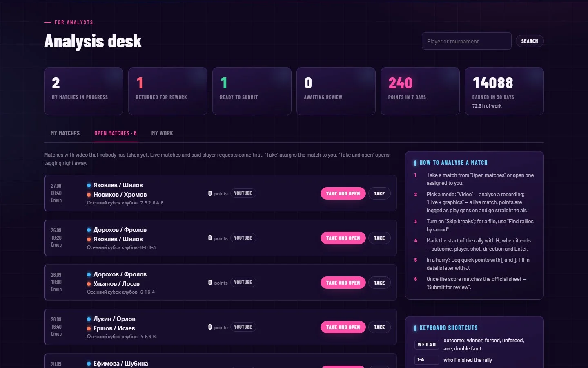This screenshot has width=588, height=368.
Task: Click the Keyboard shortcuts heading
Action: (x=449, y=328)
